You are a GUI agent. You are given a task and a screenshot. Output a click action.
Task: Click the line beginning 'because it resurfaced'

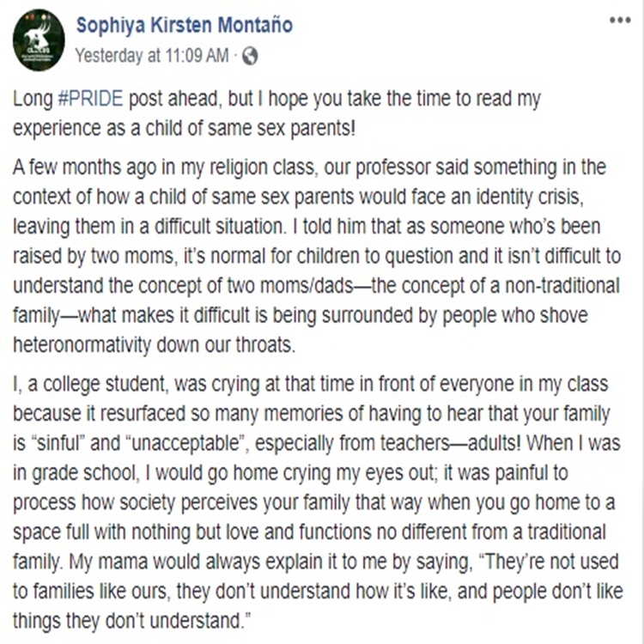pyautogui.click(x=312, y=414)
